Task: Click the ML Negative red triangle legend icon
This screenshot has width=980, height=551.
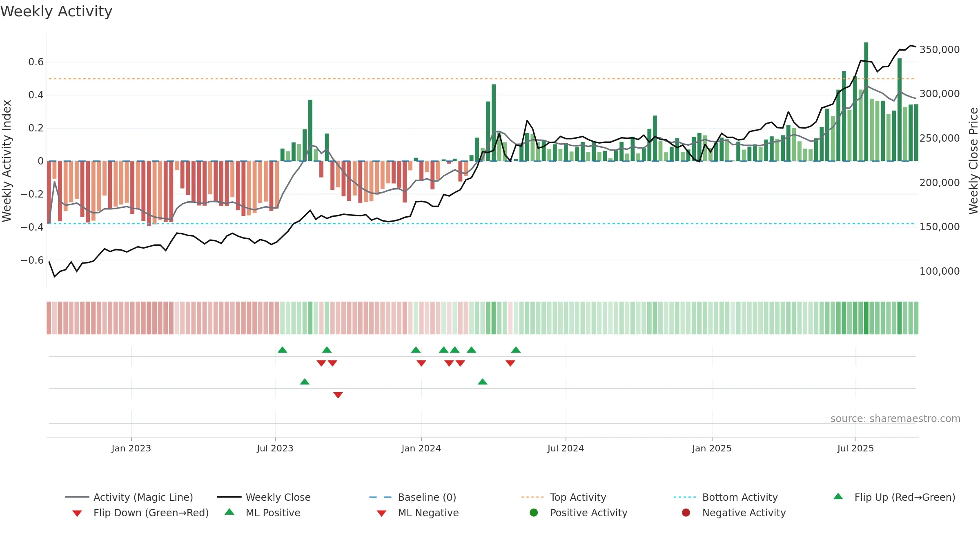Action: pyautogui.click(x=382, y=513)
